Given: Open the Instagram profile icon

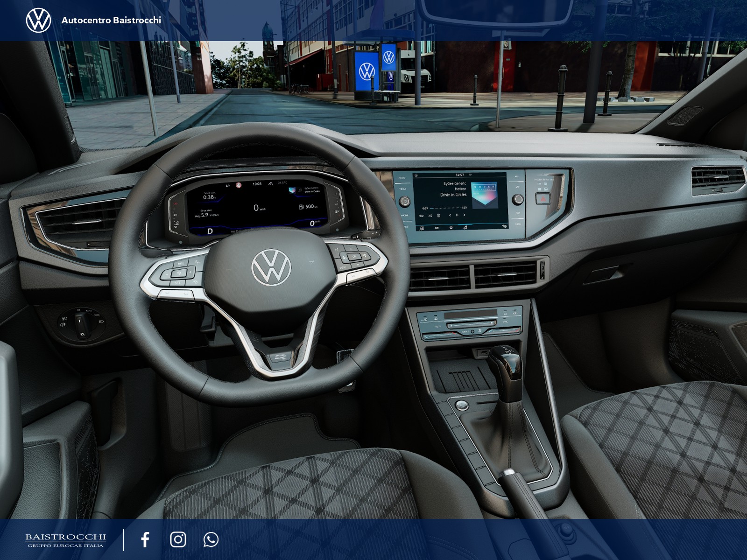Looking at the screenshot, I should 178,539.
